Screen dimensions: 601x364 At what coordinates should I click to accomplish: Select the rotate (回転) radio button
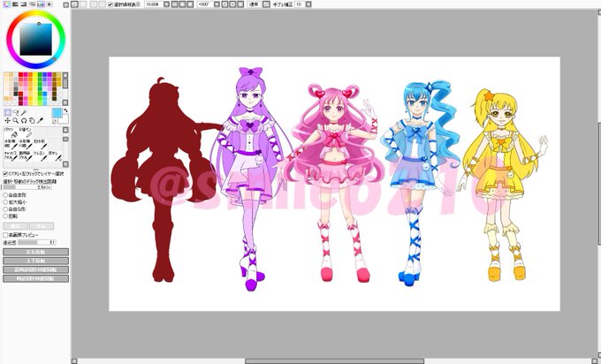[5, 216]
